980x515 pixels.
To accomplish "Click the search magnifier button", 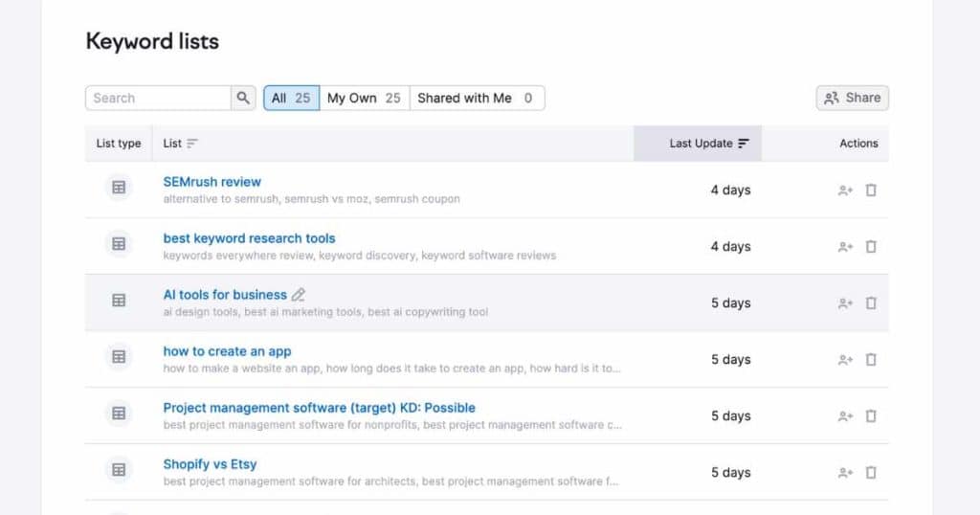I will (243, 99).
